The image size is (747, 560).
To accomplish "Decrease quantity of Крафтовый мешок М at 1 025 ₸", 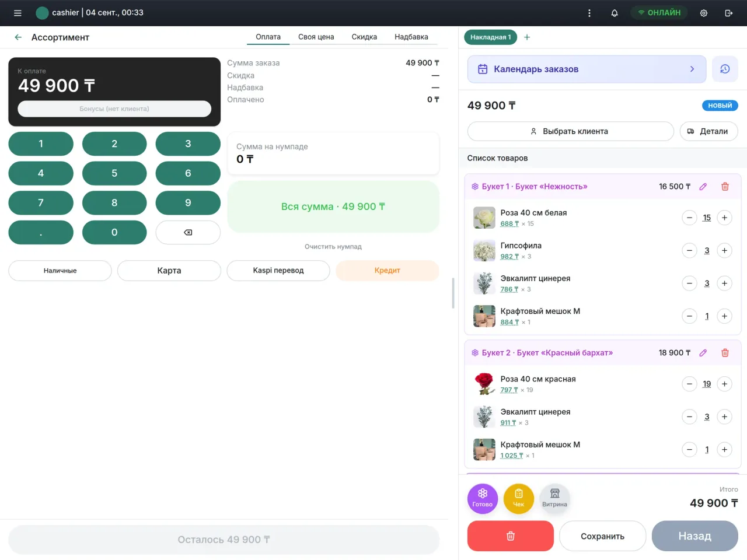I will [x=689, y=450].
